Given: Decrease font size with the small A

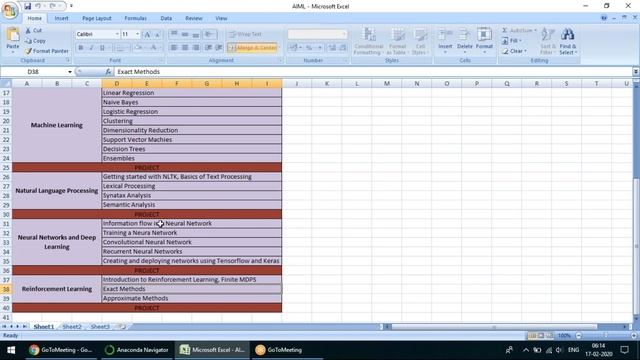Looking at the screenshot, I should pos(157,34).
